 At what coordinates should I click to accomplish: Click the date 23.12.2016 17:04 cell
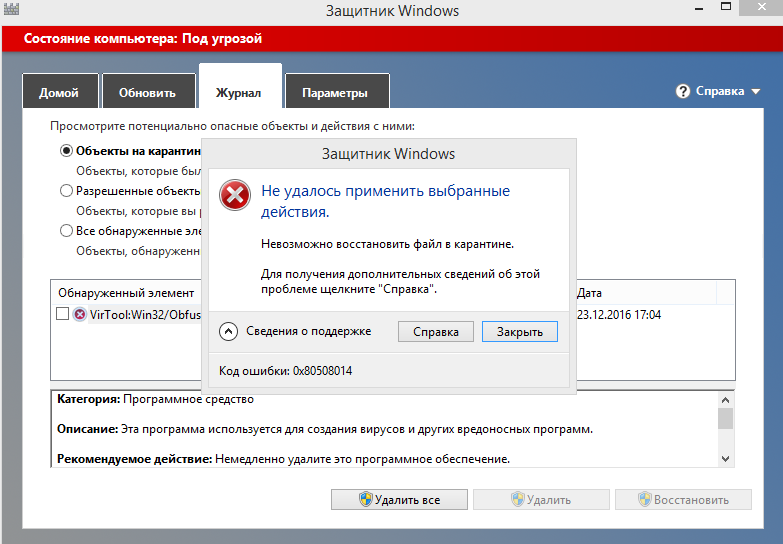tap(619, 315)
